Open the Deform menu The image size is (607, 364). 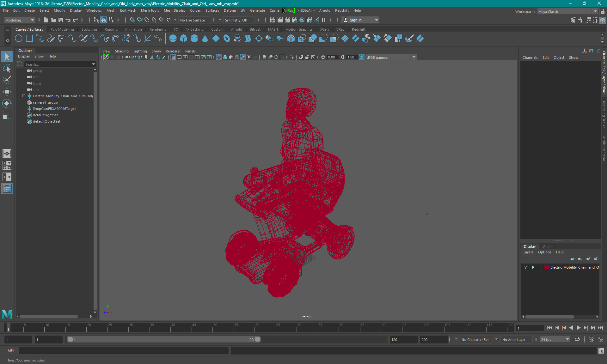230,10
